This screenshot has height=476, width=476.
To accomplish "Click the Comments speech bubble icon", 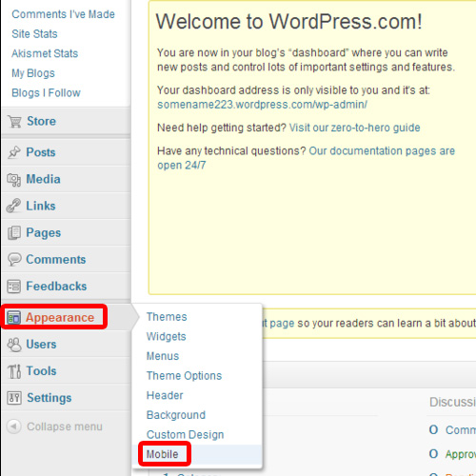I will (14, 259).
